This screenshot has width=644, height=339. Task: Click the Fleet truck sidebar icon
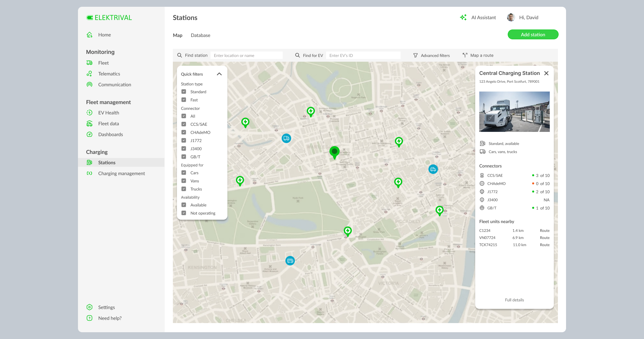coord(89,63)
